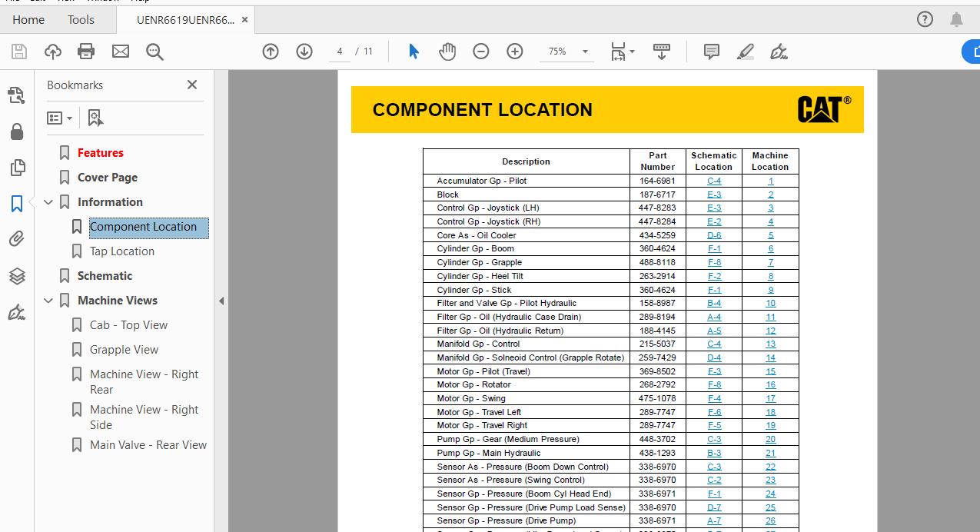Open Cab - Top View bookmark

coord(128,325)
